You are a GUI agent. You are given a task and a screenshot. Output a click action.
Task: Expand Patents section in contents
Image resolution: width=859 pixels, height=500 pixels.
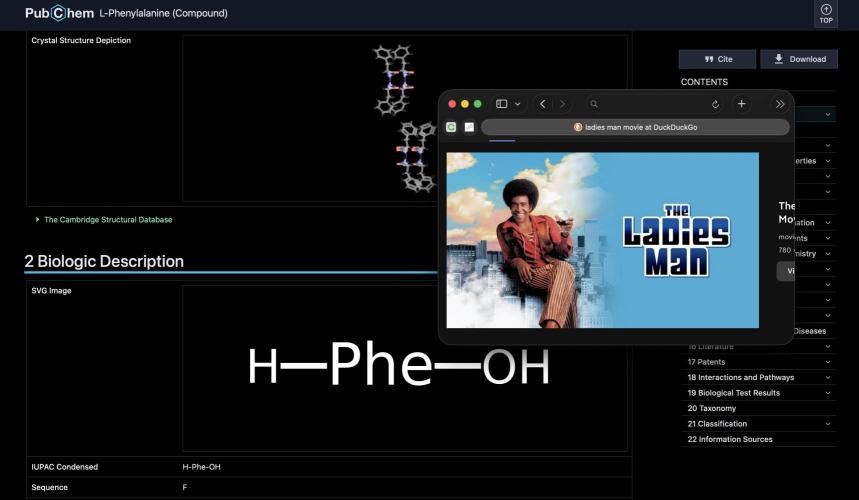point(827,362)
